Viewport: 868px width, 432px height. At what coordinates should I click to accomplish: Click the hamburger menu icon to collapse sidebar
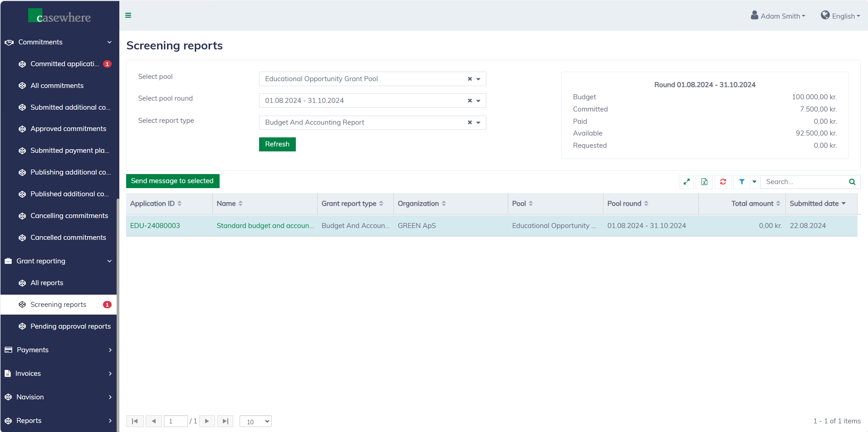[128, 15]
